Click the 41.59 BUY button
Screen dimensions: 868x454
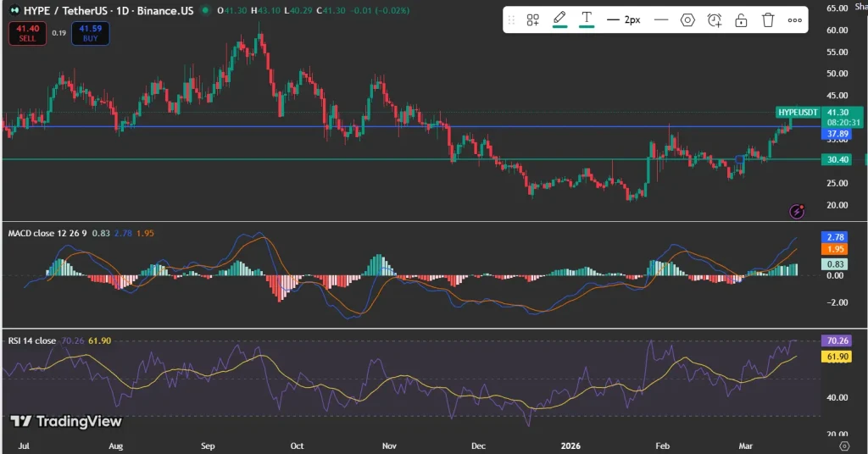90,33
